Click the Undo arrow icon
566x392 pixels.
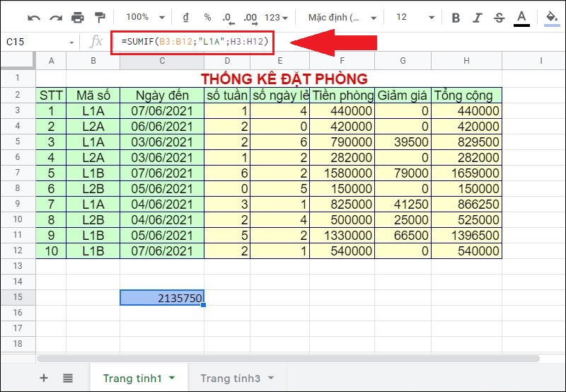(34, 17)
